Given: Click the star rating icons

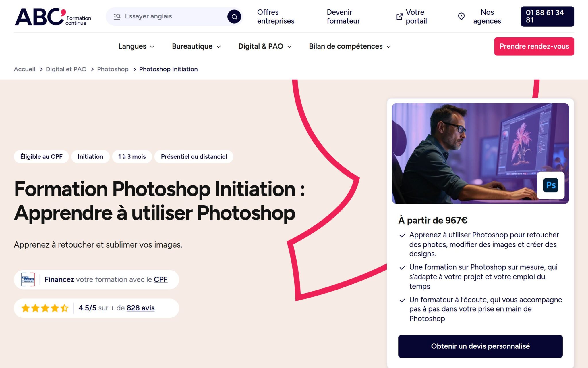Looking at the screenshot, I should pyautogui.click(x=45, y=308).
